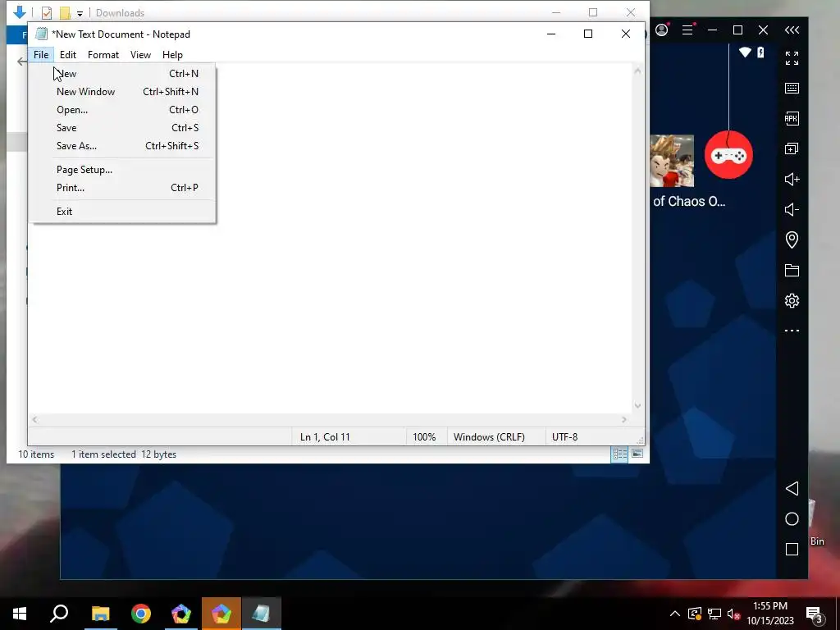Click the 'Ln 1, Col 11' status text
The width and height of the screenshot is (840, 630).
click(x=325, y=437)
